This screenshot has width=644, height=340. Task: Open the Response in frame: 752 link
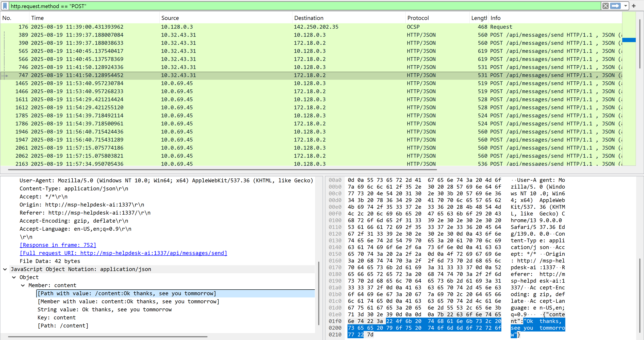(58, 245)
